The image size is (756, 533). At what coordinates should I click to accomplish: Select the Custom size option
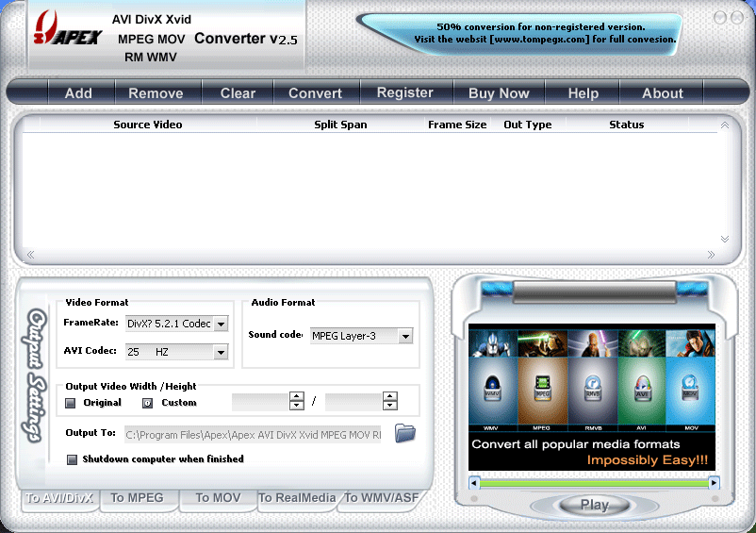click(148, 403)
